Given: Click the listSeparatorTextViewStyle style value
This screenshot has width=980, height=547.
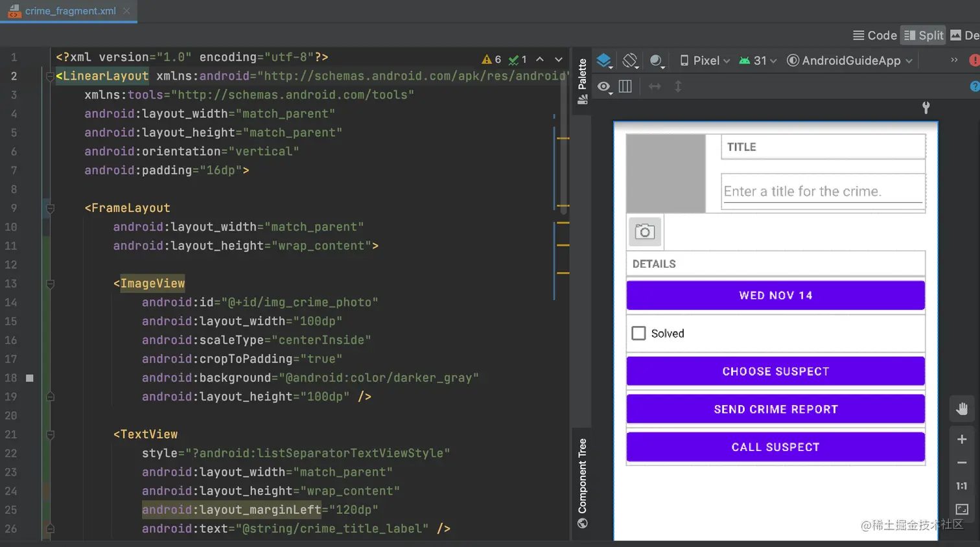Looking at the screenshot, I should [x=318, y=454].
